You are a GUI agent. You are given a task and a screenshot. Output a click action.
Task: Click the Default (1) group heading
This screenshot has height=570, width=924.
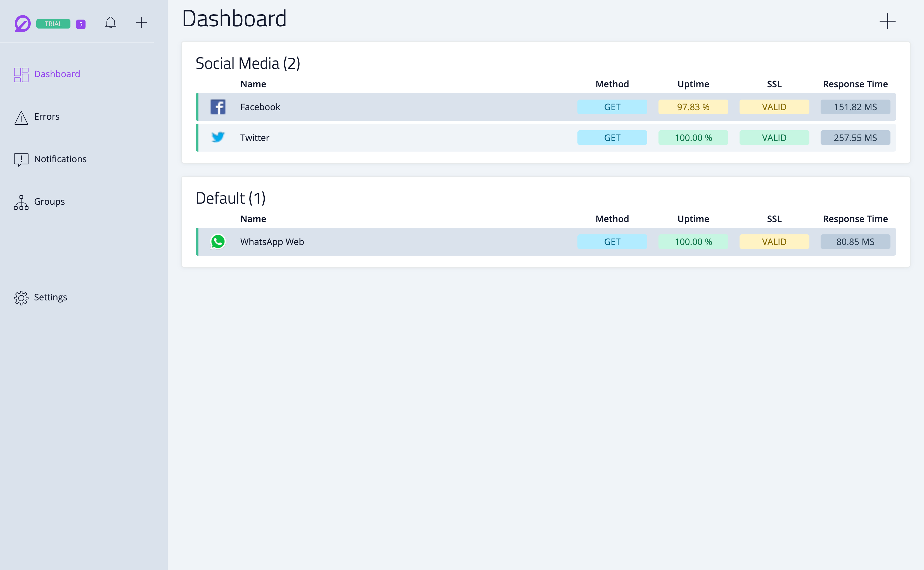(x=231, y=198)
